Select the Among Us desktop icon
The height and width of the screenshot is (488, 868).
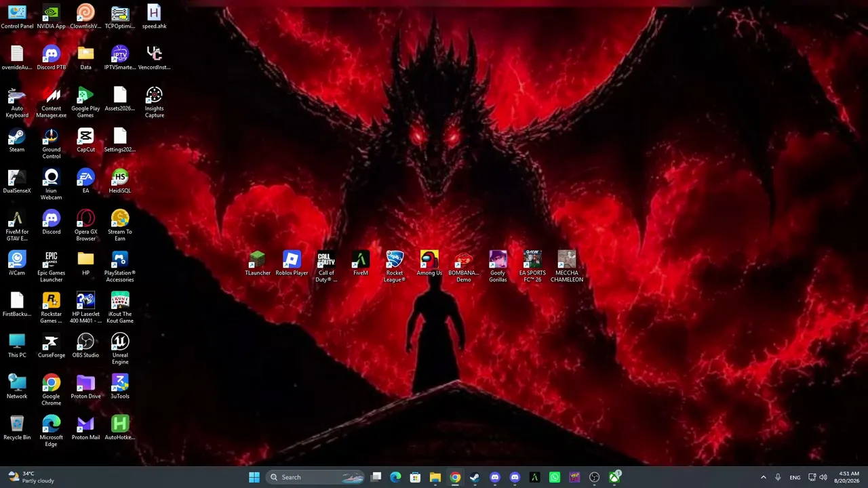point(429,264)
